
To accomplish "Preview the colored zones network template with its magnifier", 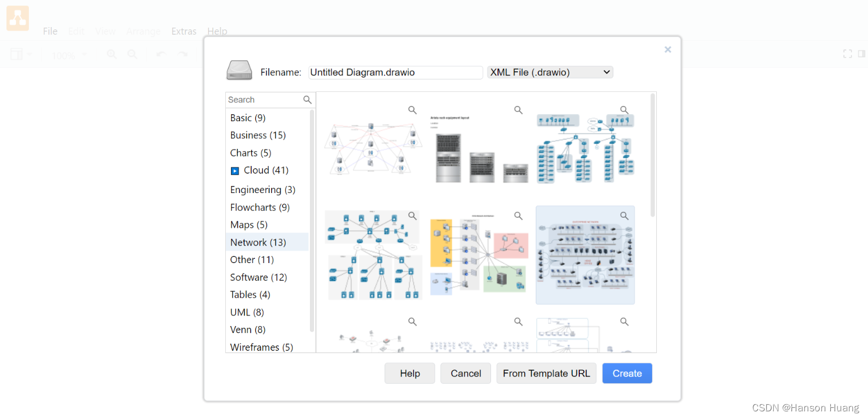I will [519, 216].
